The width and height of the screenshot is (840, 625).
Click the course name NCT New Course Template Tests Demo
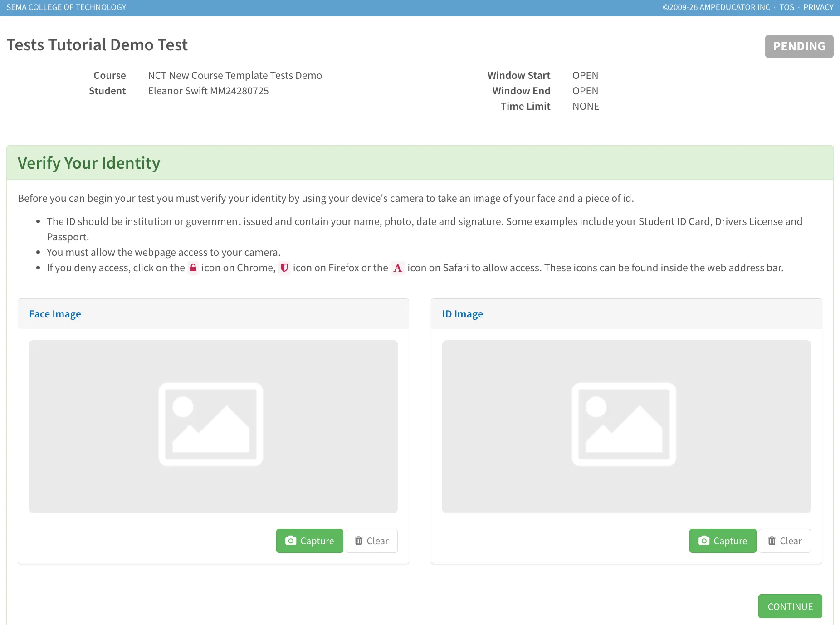click(235, 75)
